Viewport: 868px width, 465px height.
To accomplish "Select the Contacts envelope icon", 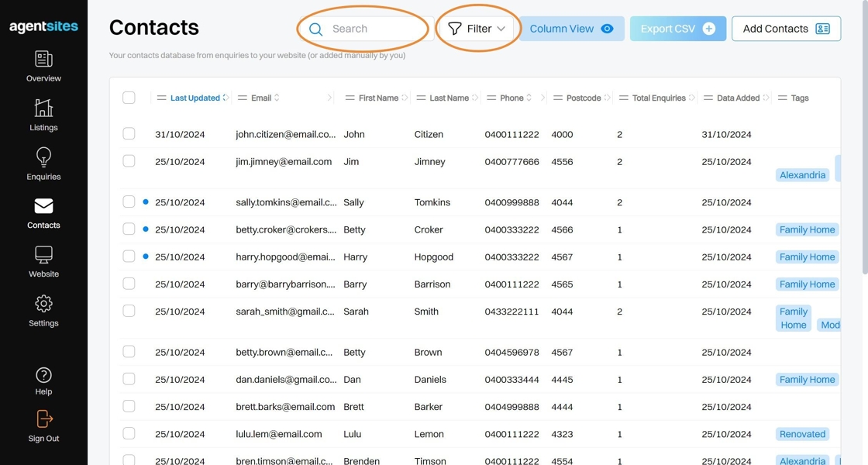I will (x=43, y=206).
